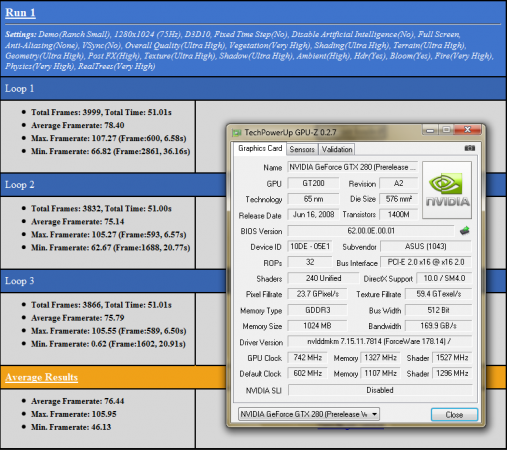The height and width of the screenshot is (450, 507).
Task: Click the BIOS Version field 62.00.0E.00.01
Action: coord(371,231)
